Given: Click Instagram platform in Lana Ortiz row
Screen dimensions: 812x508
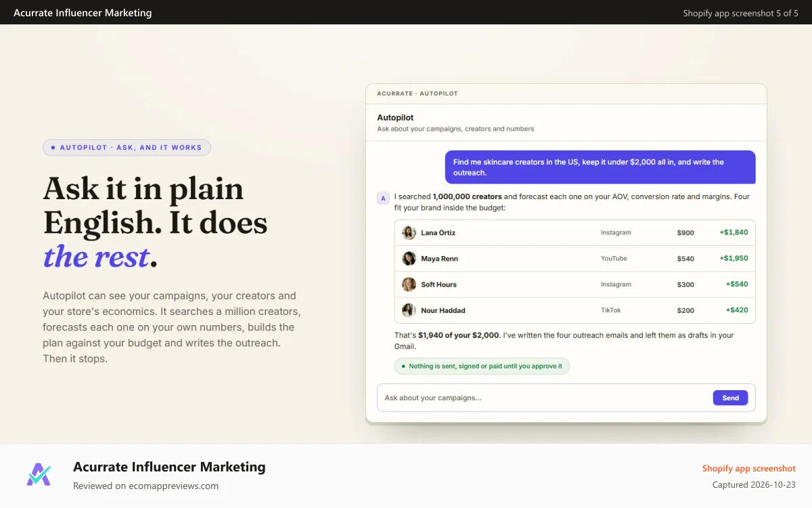Looking at the screenshot, I should click(616, 232).
